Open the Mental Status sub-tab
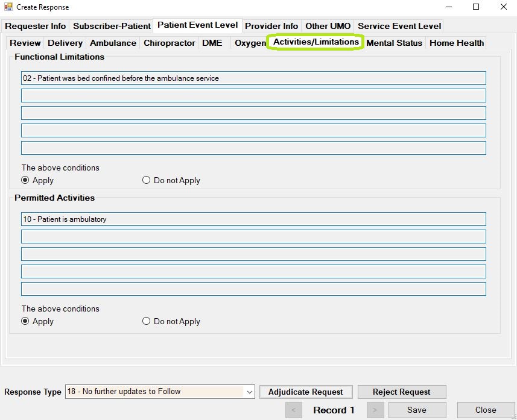517x420 pixels. pos(394,43)
